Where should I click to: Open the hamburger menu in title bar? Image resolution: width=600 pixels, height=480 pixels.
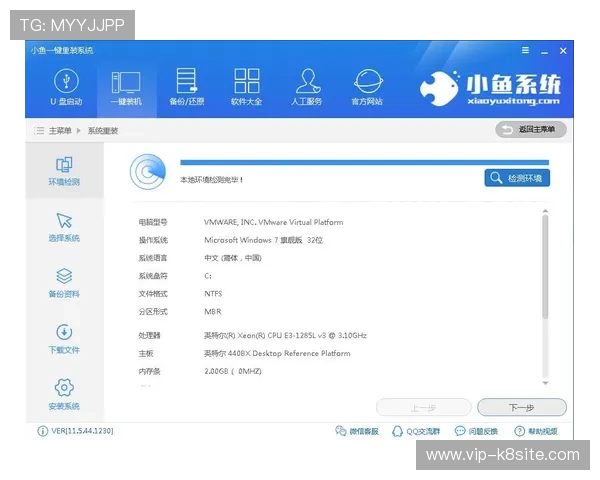525,51
